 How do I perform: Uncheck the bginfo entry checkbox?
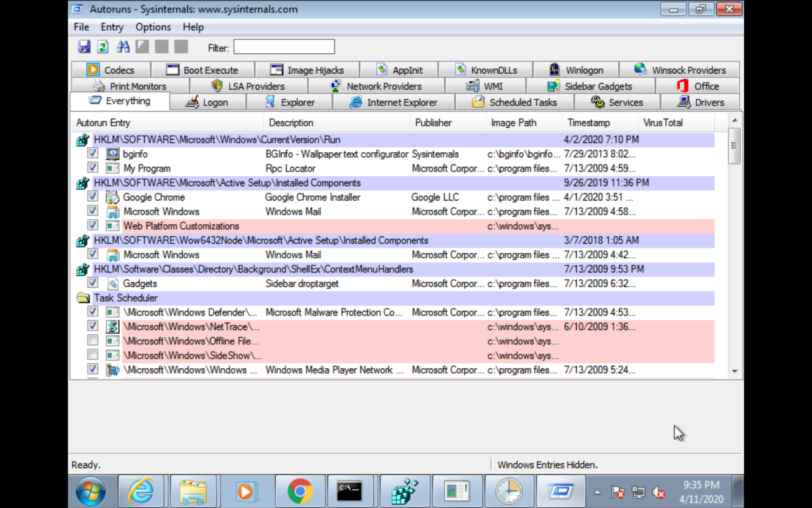[93, 153]
